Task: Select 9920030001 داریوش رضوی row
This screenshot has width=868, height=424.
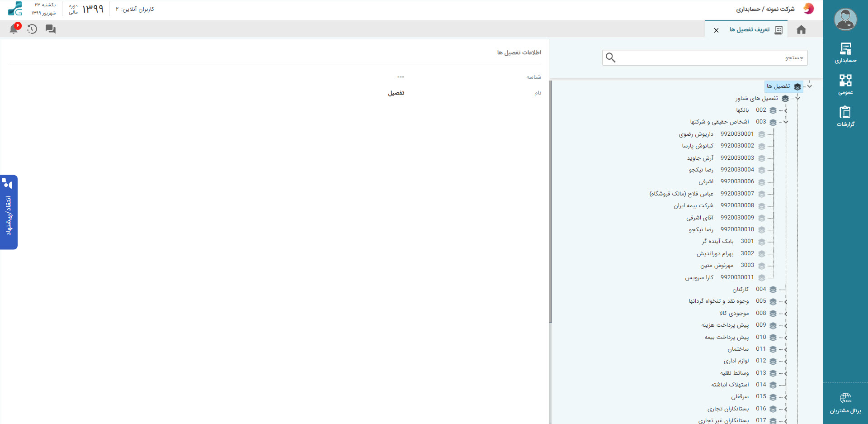Action: click(722, 134)
